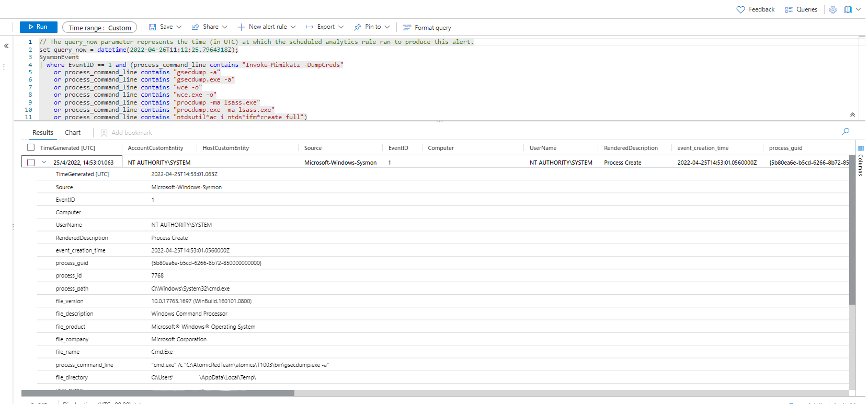The height and width of the screenshot is (404, 868).
Task: Select the Results tab
Action: coord(43,133)
